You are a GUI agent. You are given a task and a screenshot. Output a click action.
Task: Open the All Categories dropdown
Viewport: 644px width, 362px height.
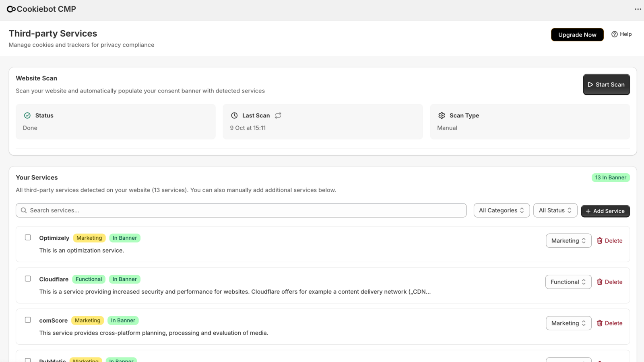click(502, 210)
